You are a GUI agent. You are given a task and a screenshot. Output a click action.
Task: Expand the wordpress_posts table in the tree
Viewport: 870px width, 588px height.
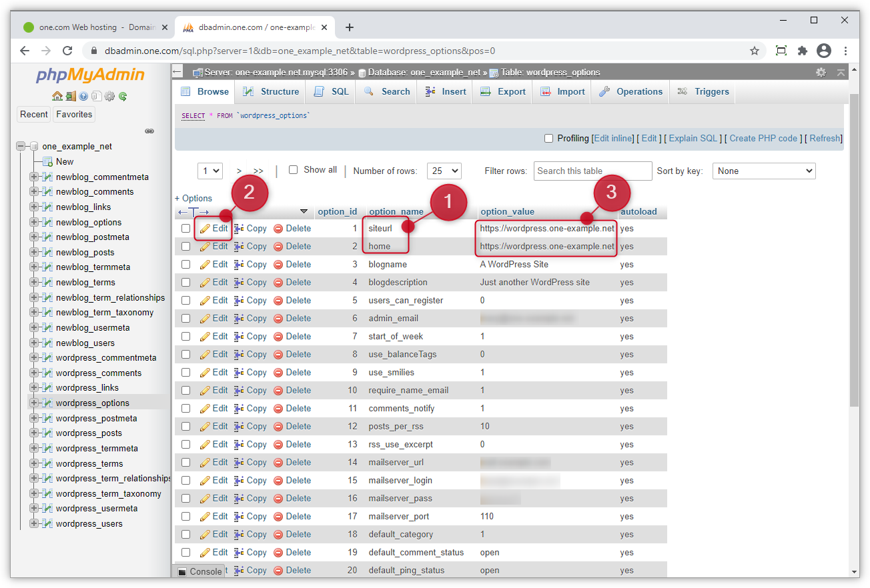click(33, 433)
